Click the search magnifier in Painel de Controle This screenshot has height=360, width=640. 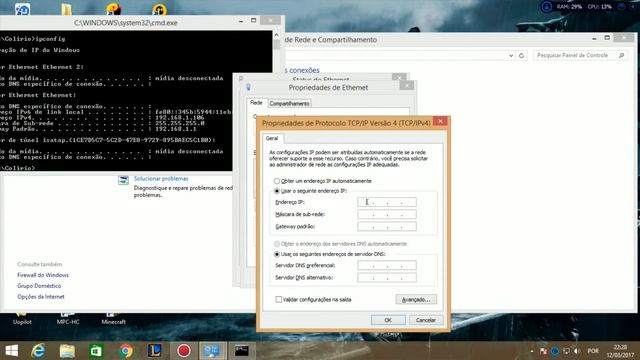coord(621,55)
